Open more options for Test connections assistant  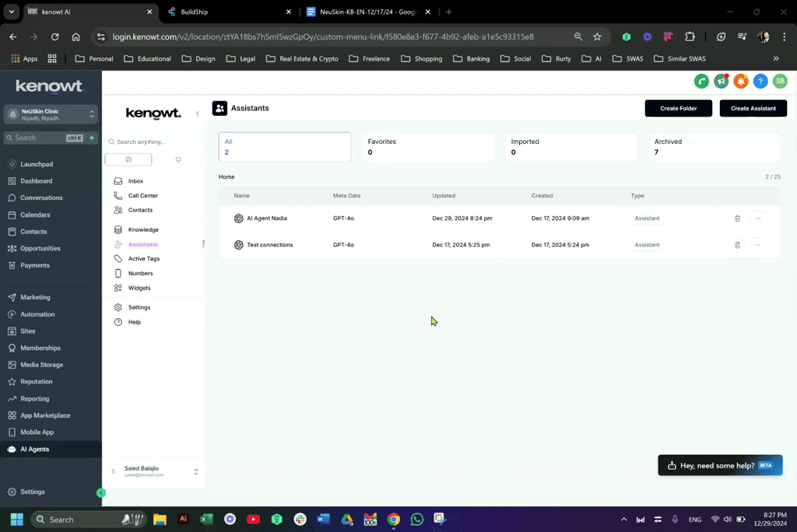click(x=757, y=244)
